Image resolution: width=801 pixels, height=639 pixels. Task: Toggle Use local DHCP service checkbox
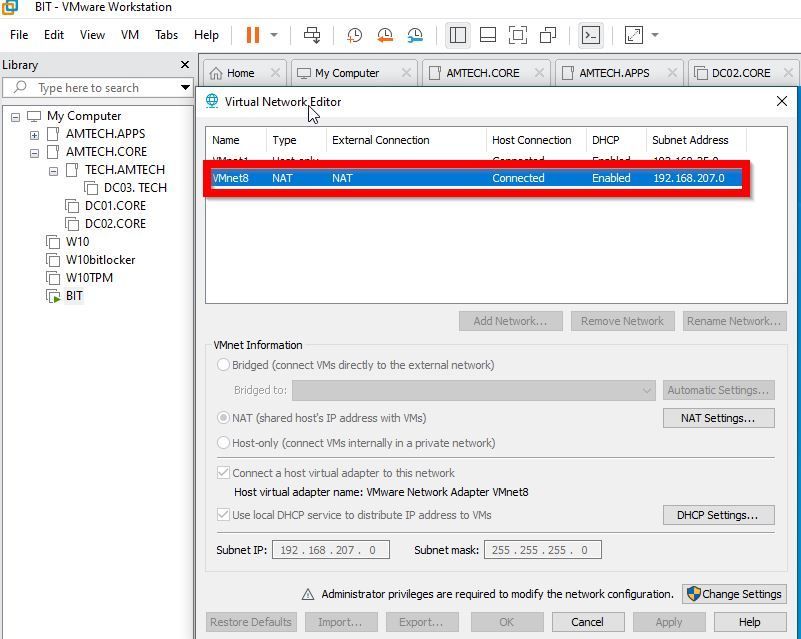(223, 514)
